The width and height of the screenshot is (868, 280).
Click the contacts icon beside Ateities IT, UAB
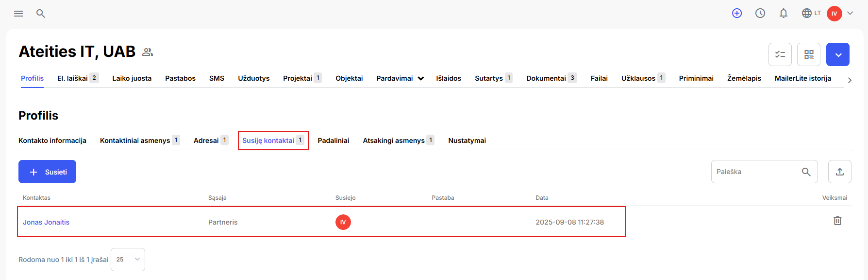click(x=148, y=52)
